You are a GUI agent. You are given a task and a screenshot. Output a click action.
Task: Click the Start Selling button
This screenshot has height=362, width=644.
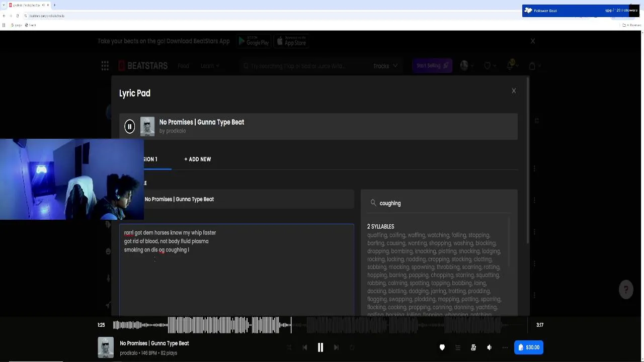pos(432,65)
